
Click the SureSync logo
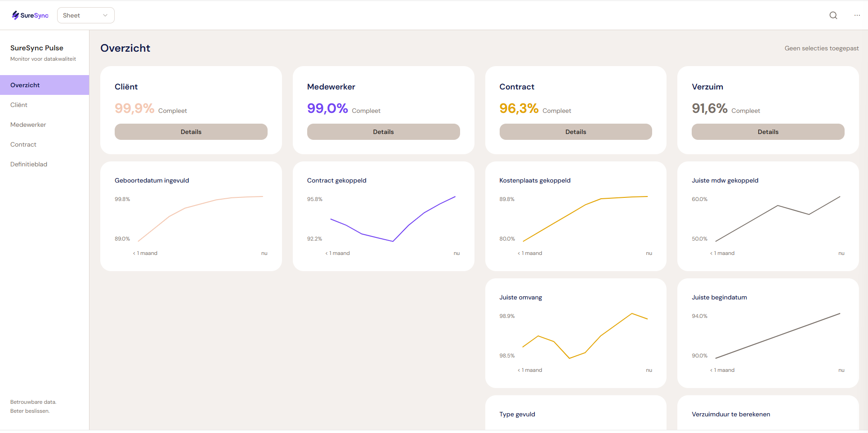[30, 15]
